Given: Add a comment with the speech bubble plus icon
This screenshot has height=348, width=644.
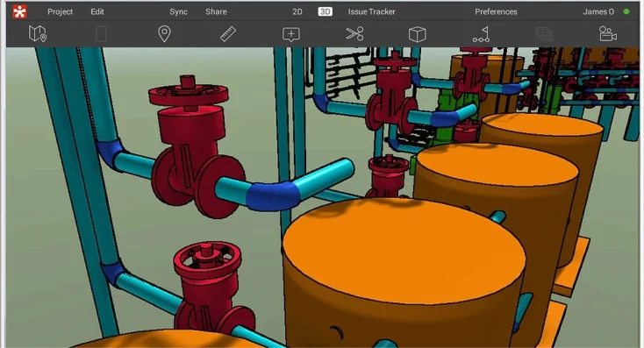Looking at the screenshot, I should [290, 34].
